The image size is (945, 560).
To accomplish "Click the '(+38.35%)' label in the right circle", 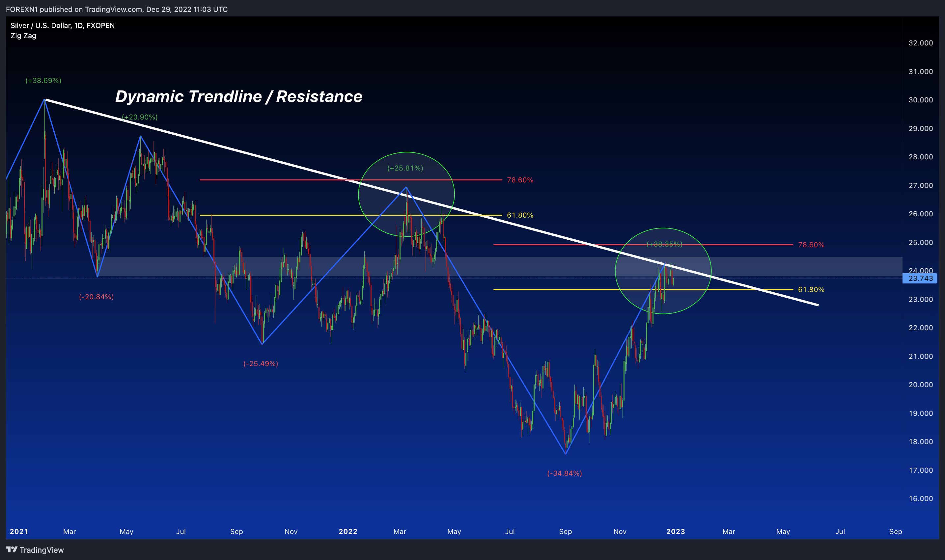I will pyautogui.click(x=664, y=244).
